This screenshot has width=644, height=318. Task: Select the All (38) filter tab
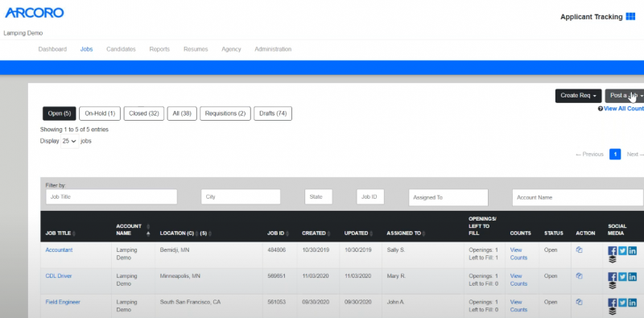pyautogui.click(x=182, y=114)
